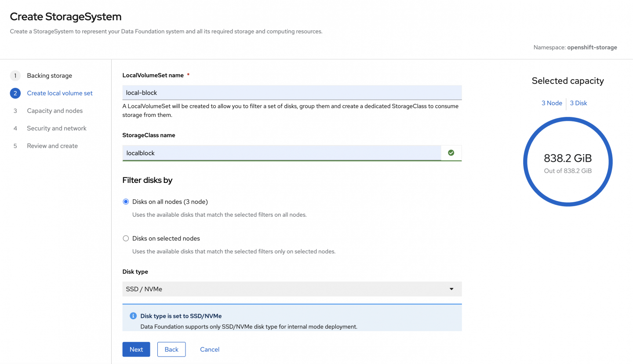Select Disks on all nodes radio button

tap(126, 202)
